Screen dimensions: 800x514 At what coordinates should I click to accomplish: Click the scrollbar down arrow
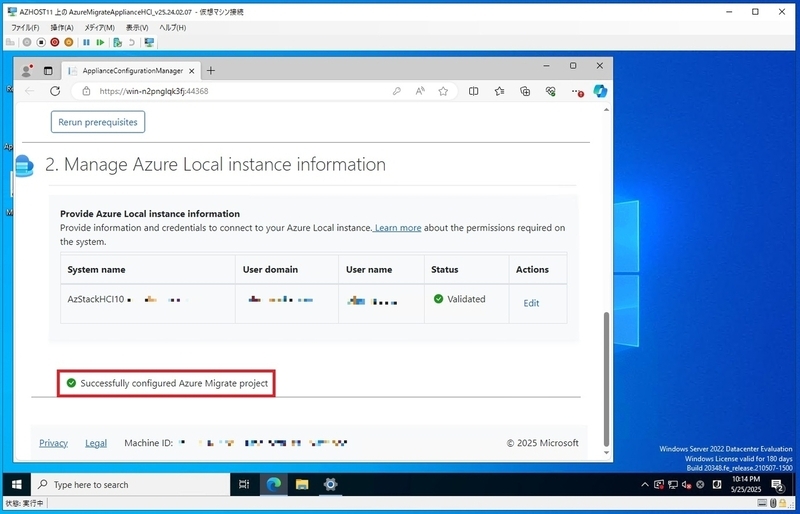(x=606, y=453)
